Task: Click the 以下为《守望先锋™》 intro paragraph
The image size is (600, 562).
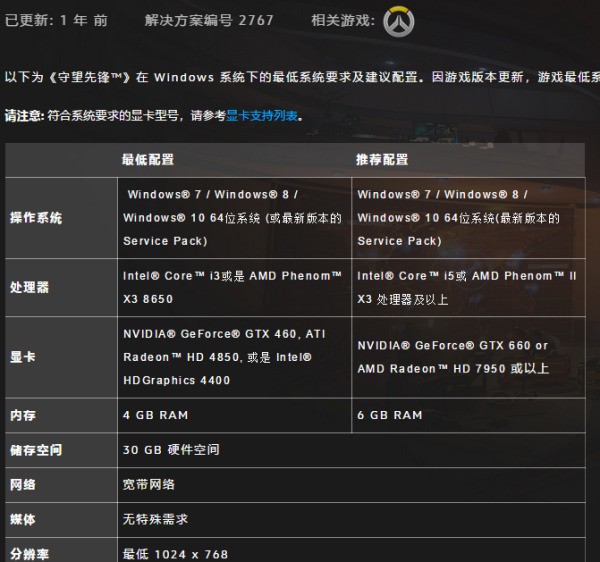Action: [x=302, y=77]
